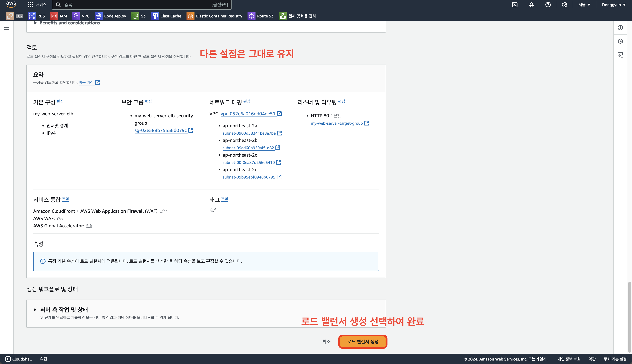Click the help question mark icon

pyautogui.click(x=548, y=5)
